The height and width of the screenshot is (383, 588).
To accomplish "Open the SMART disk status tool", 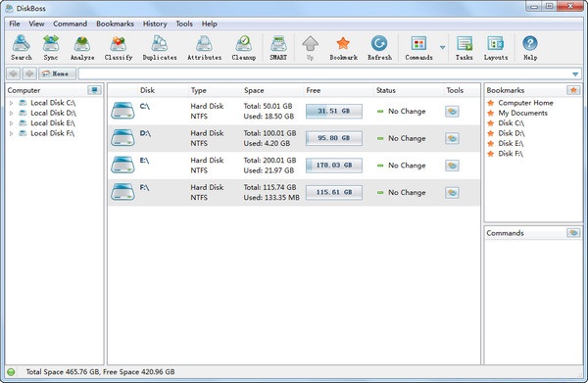I will coord(278,48).
